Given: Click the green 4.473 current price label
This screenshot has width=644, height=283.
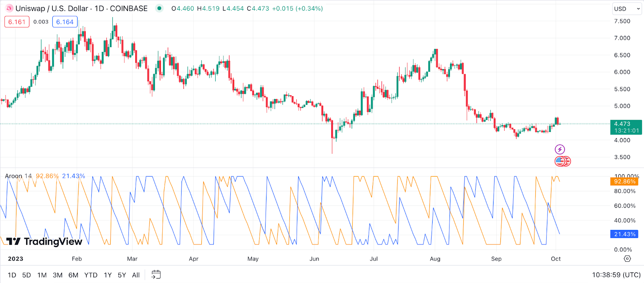Looking at the screenshot, I should (626, 127).
